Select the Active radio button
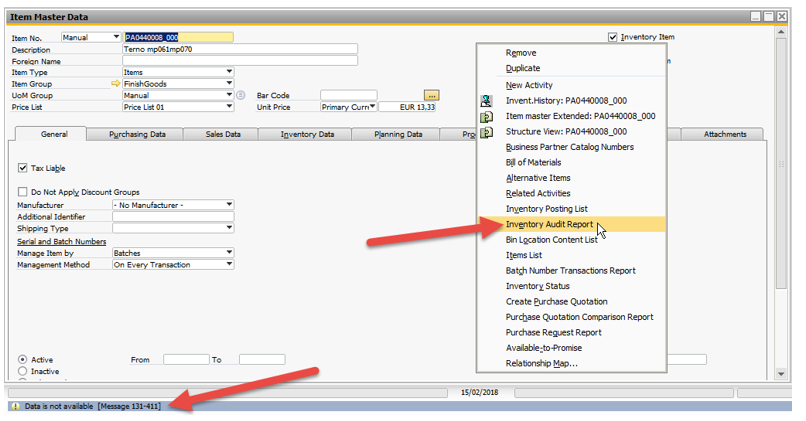 (x=22, y=359)
